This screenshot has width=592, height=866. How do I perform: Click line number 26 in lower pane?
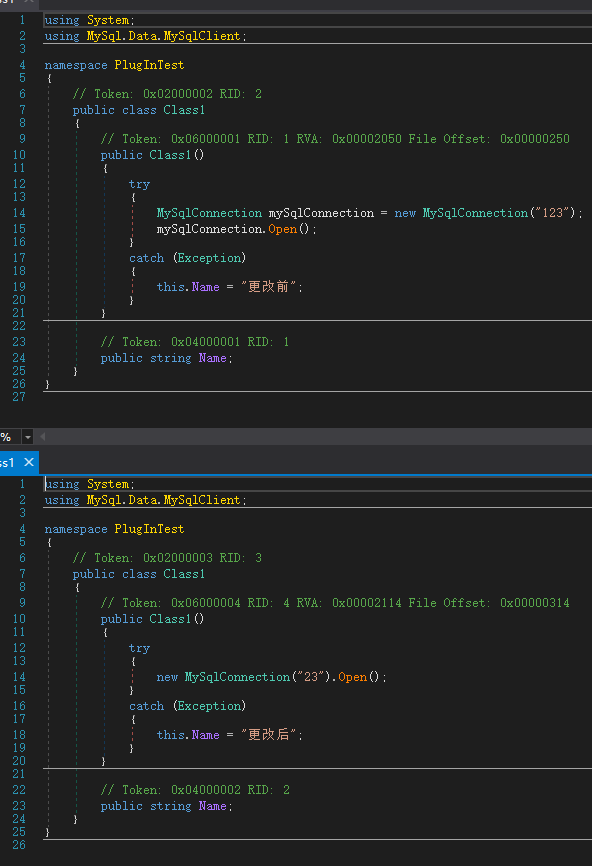point(19,844)
